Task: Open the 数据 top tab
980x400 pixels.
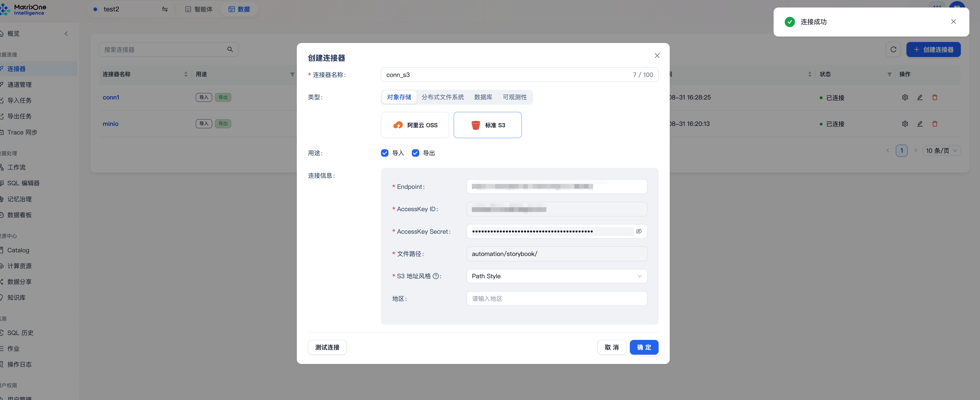Action: point(239,9)
